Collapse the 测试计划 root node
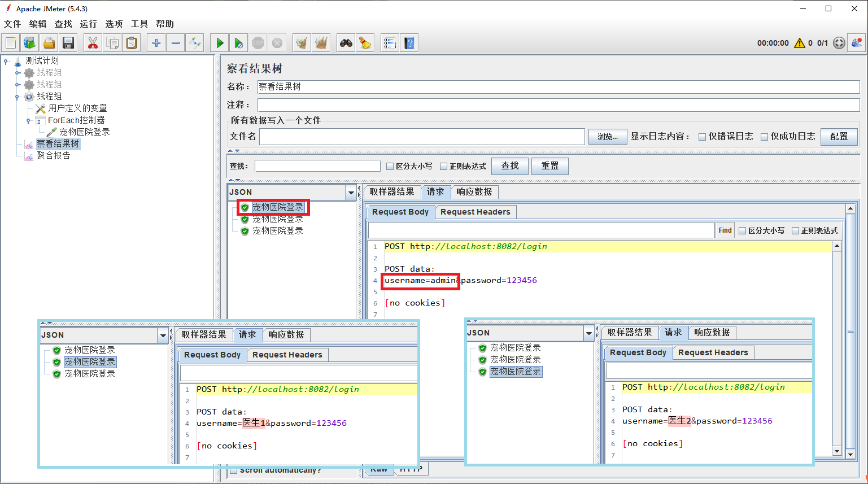868x484 pixels. 6,61
